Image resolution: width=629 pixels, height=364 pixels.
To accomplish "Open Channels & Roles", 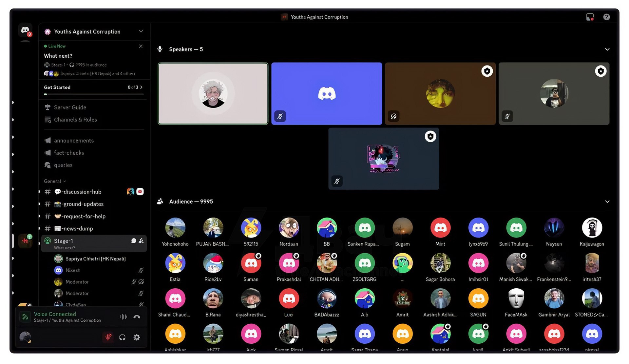I will click(x=75, y=120).
